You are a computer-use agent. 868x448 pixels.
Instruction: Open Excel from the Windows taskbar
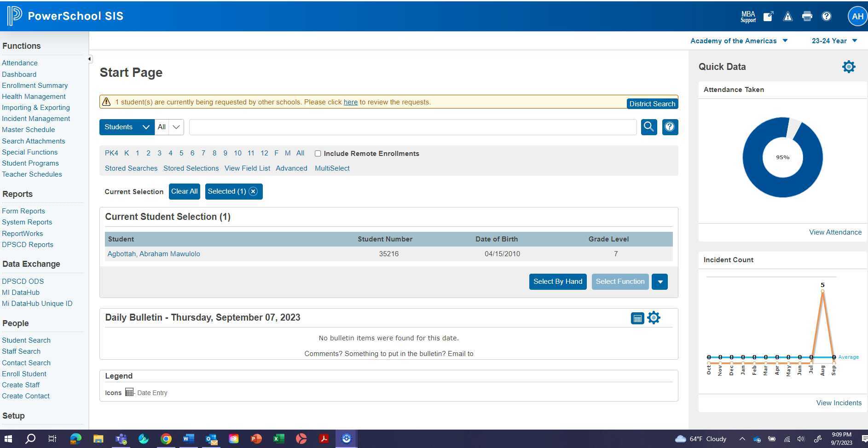[278, 439]
